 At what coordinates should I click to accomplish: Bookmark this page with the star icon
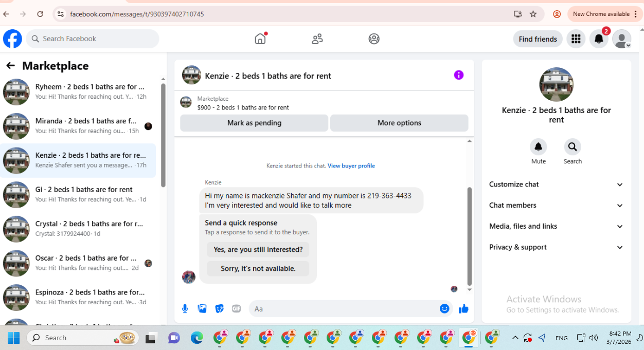coord(533,14)
